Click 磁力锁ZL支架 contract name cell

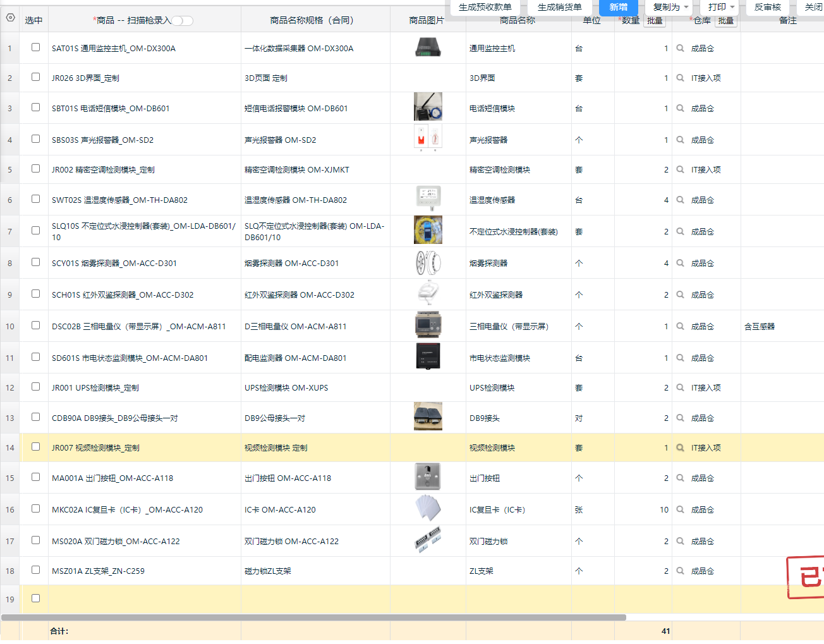click(x=315, y=571)
